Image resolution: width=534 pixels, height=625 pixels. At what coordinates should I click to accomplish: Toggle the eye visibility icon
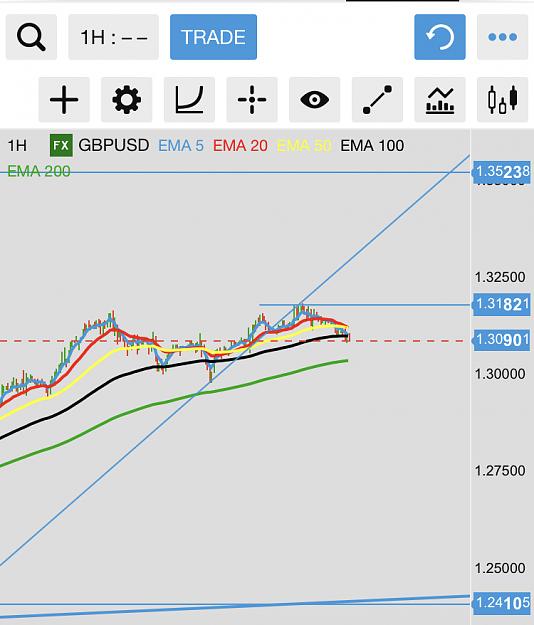pyautogui.click(x=314, y=100)
